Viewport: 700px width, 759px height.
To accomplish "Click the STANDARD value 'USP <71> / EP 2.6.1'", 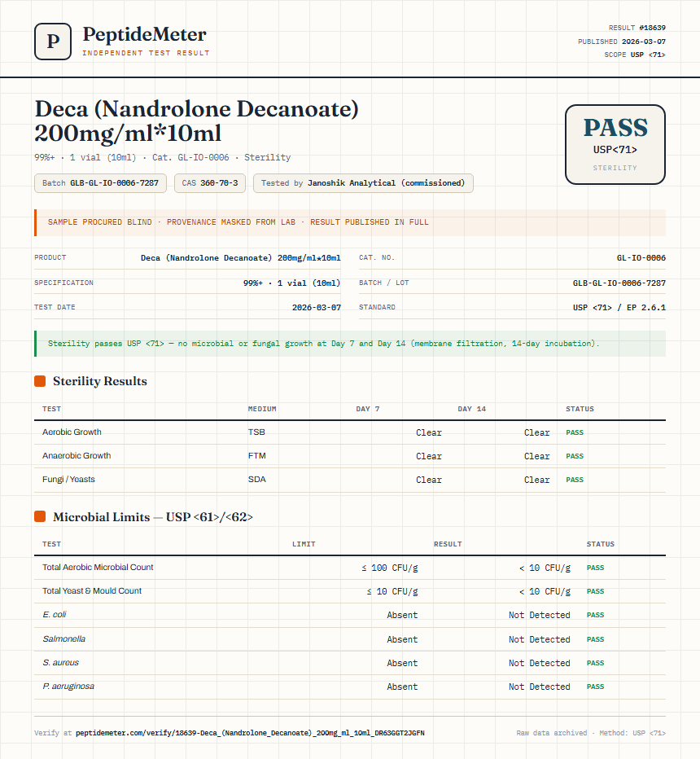I will point(619,307).
